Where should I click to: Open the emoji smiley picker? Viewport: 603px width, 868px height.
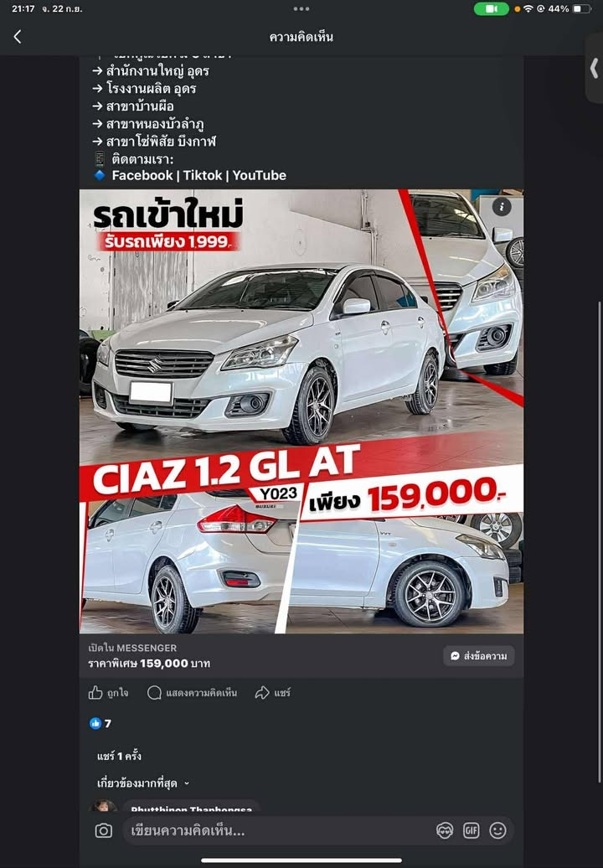click(497, 830)
